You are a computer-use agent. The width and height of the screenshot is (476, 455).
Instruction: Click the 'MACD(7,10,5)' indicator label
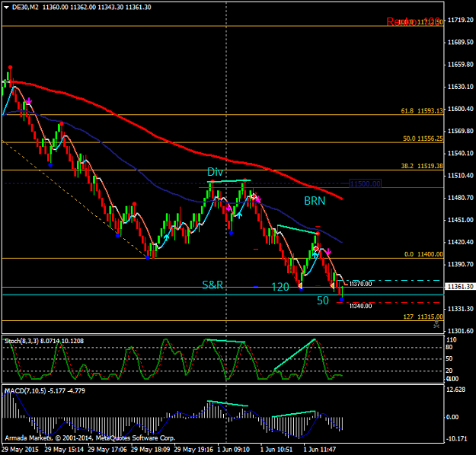pos(25,390)
